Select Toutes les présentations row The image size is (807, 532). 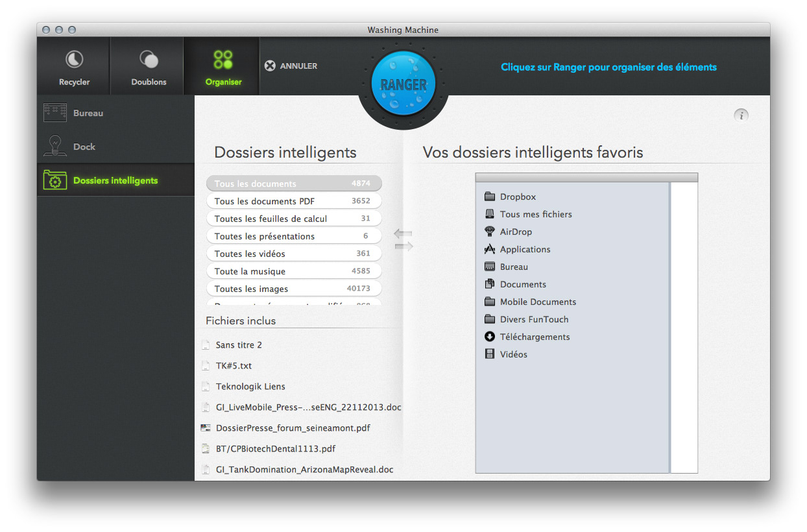[x=294, y=236]
